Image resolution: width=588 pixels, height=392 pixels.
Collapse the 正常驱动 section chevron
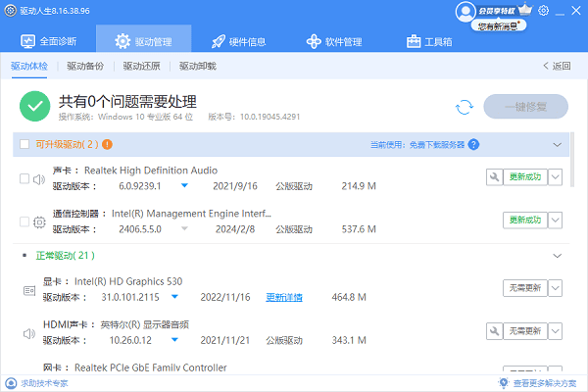coord(558,255)
